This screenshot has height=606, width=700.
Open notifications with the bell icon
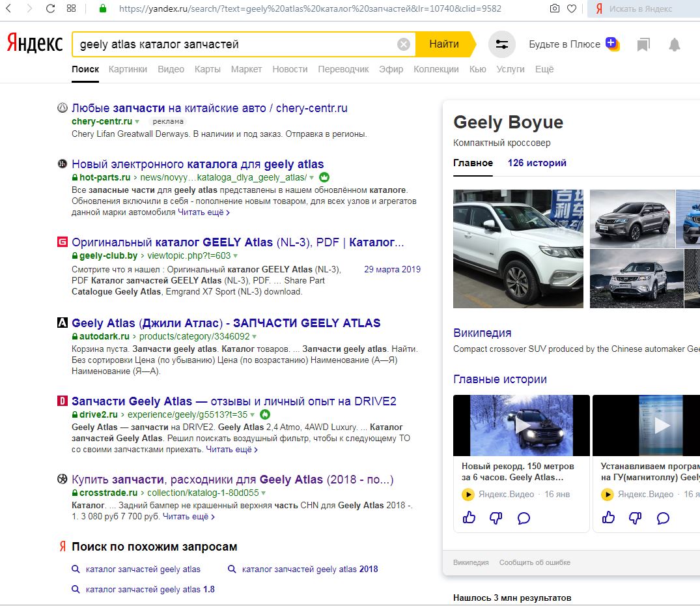(x=675, y=44)
